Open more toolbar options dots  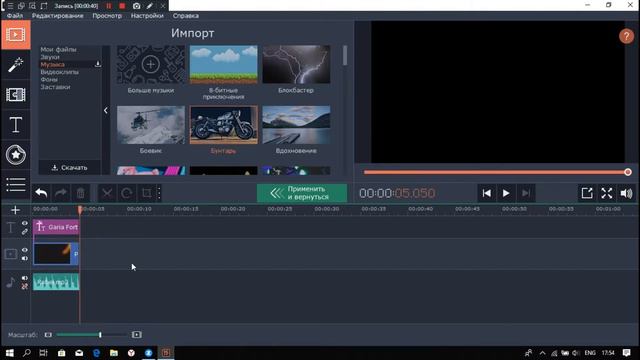(x=159, y=193)
